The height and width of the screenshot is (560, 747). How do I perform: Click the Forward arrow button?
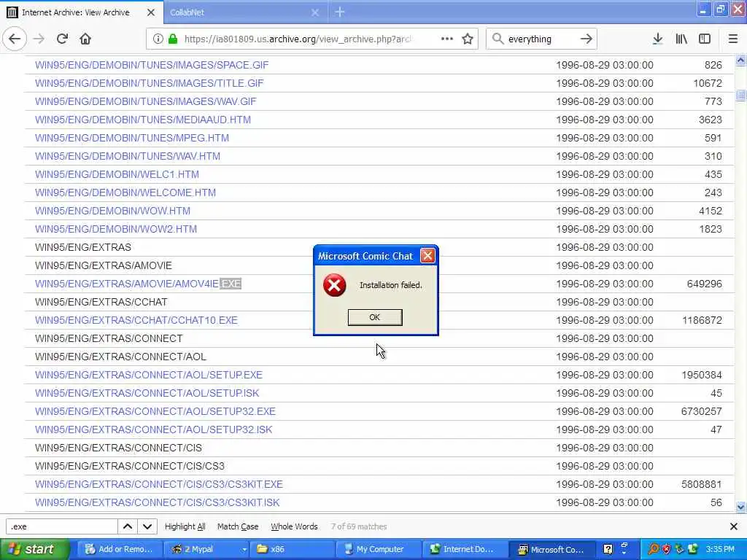(x=39, y=39)
